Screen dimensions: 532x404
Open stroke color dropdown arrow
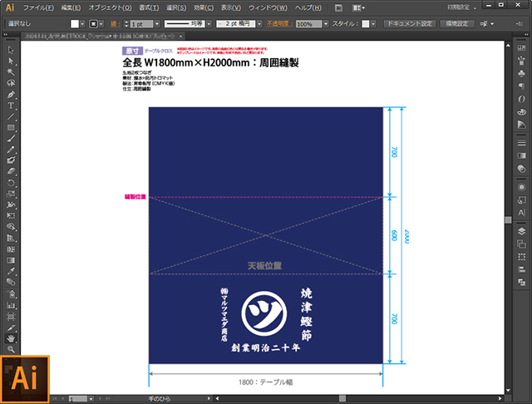101,24
